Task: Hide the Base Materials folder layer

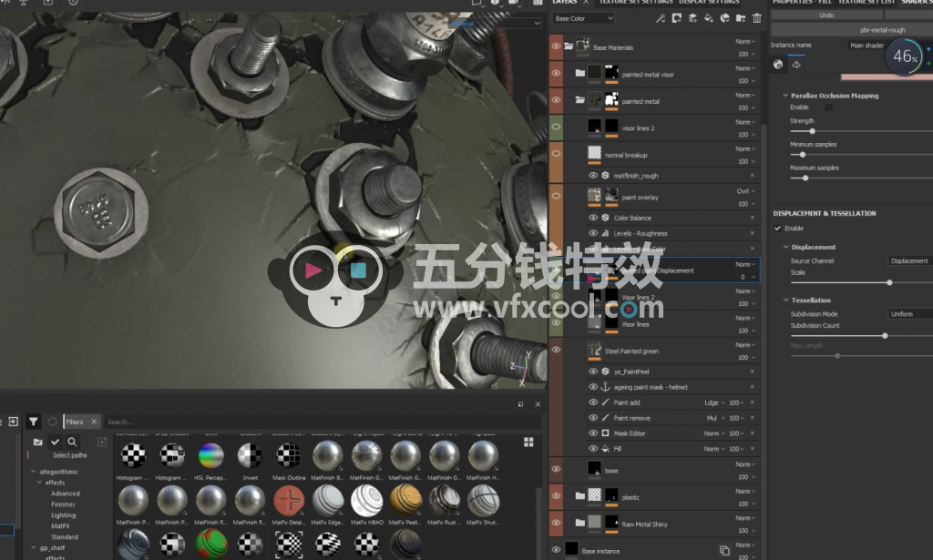Action: click(556, 46)
